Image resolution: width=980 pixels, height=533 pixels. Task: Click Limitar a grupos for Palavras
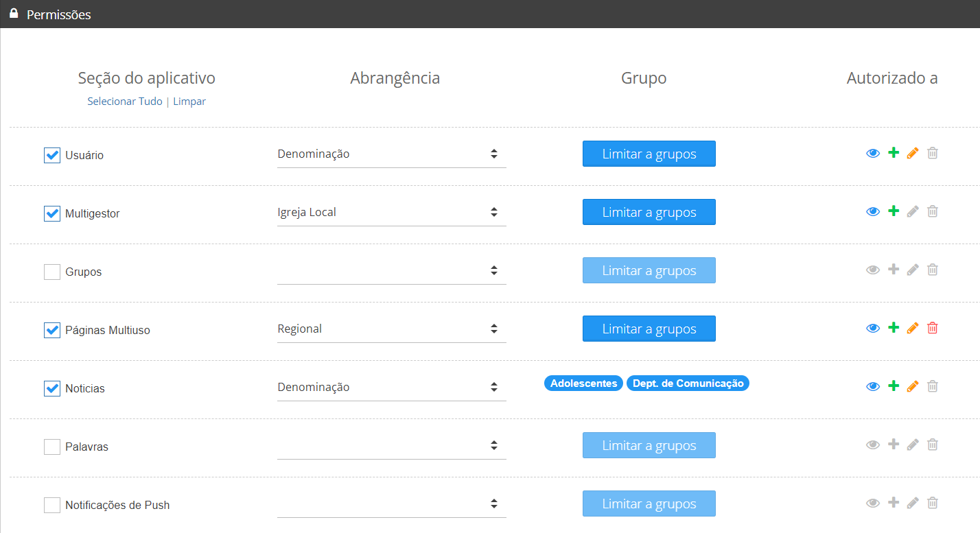point(649,445)
